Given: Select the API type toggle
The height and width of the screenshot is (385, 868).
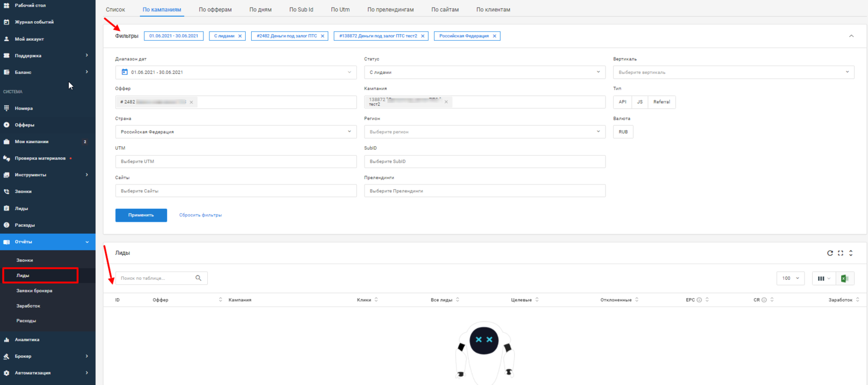Looking at the screenshot, I should pyautogui.click(x=622, y=102).
